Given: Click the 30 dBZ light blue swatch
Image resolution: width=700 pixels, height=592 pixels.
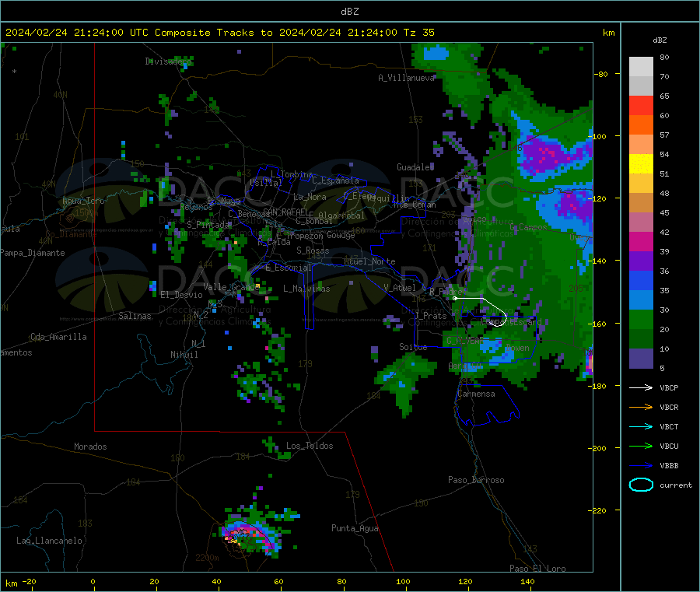Looking at the screenshot, I should tap(641, 300).
